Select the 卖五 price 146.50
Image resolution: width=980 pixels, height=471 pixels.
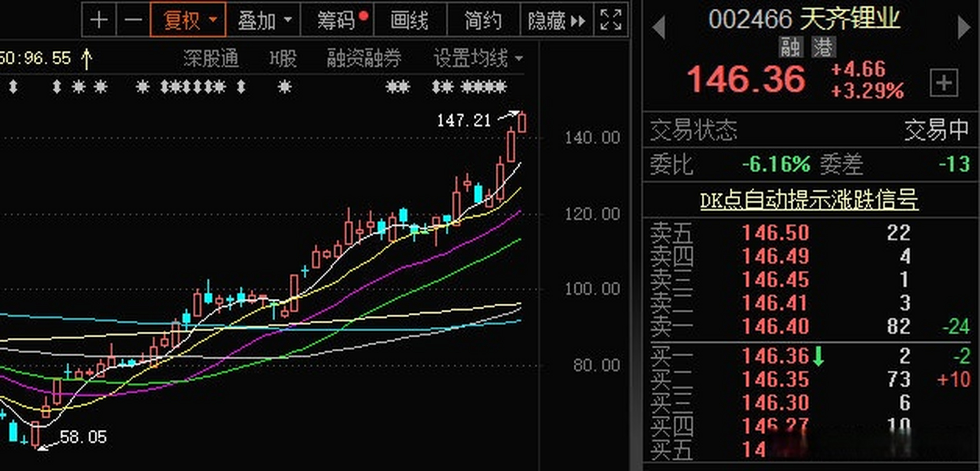(776, 233)
